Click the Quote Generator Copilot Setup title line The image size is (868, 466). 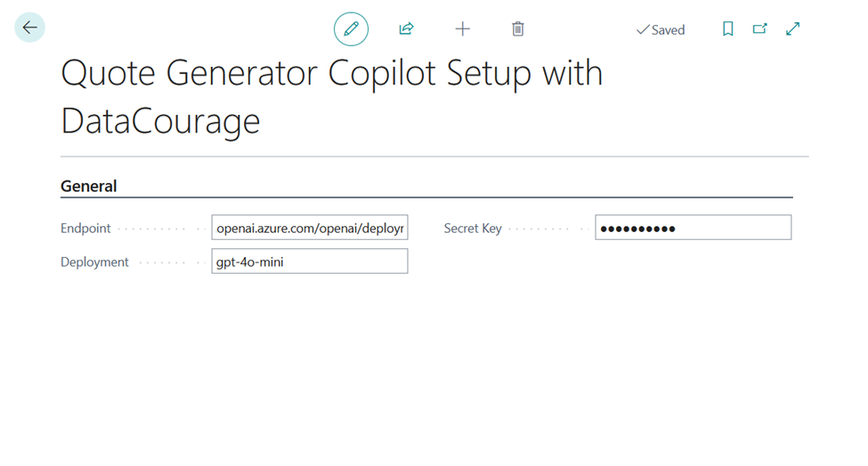coord(331,74)
